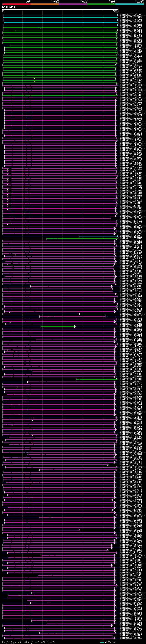This screenshot has height=644, width=146.
Task: Select the BB914439 query name label
Action: coord(8,7)
